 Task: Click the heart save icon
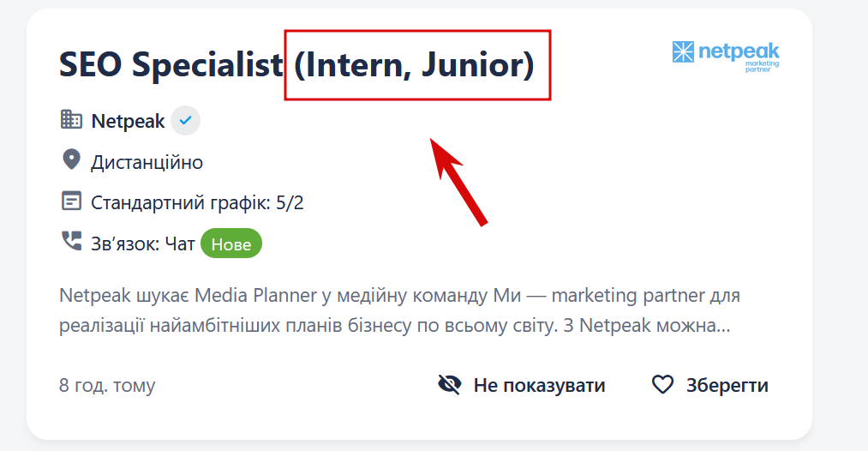662,384
